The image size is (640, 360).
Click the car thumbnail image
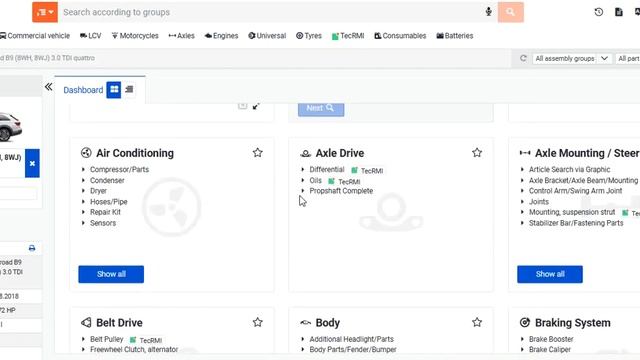pos(11,127)
